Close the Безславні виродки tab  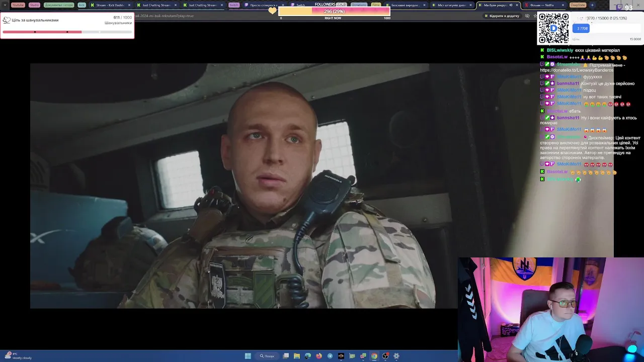(x=425, y=5)
